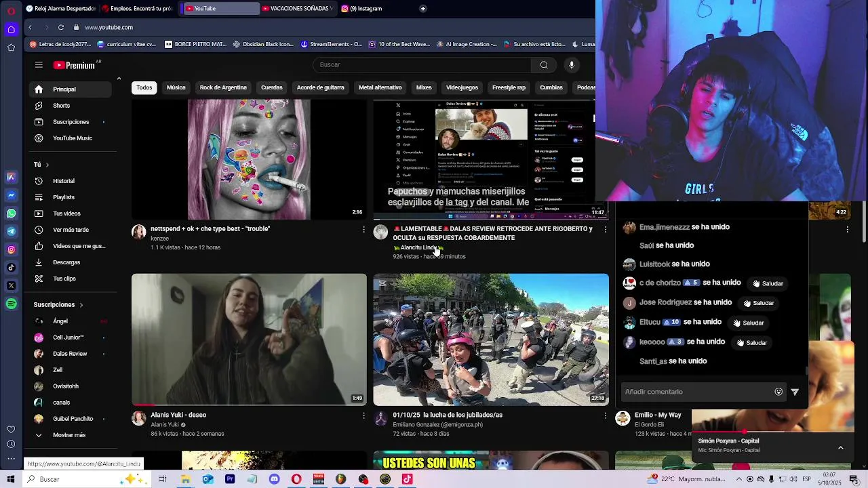
Task: Click the YouTube Premium logo
Action: pos(74,65)
